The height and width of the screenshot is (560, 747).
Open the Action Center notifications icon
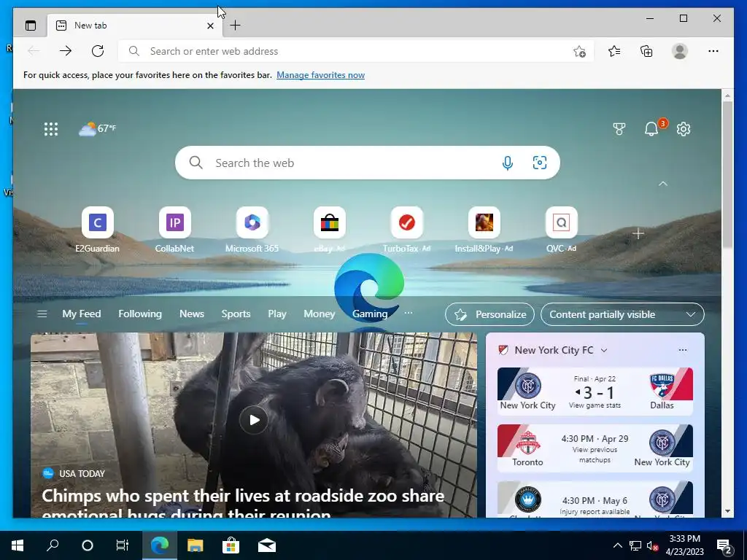tap(724, 545)
